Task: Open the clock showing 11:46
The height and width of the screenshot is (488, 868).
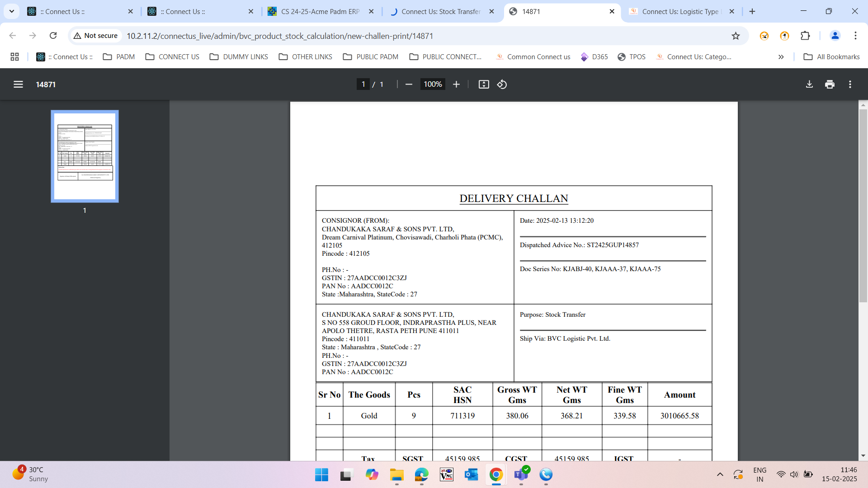Action: point(839,474)
